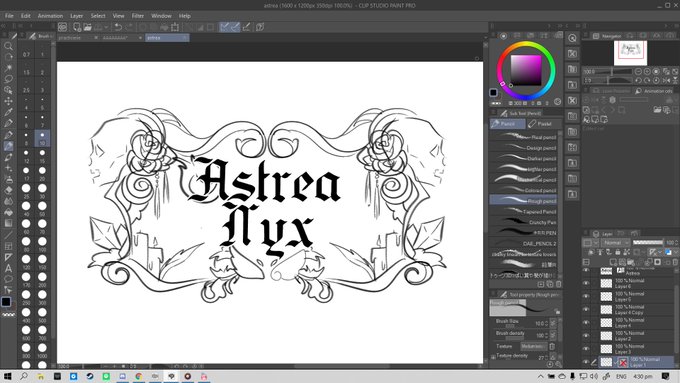Expand the Texture density plus expander
Screen dimensions: 680x383
click(493, 357)
